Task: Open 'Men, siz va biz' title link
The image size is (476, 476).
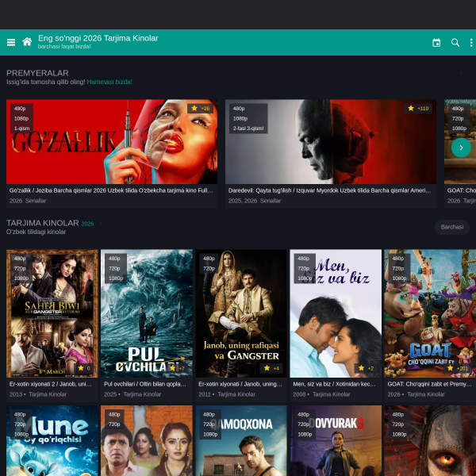Action: [x=332, y=383]
